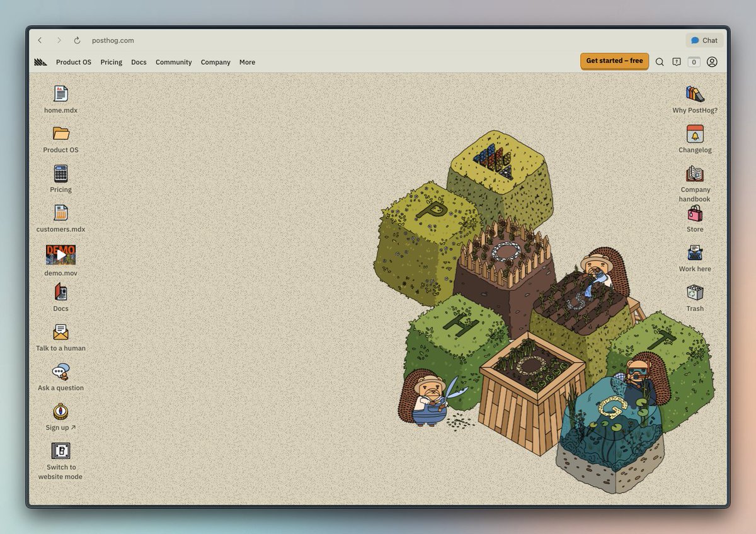Open the Company handbook icon

(x=695, y=173)
